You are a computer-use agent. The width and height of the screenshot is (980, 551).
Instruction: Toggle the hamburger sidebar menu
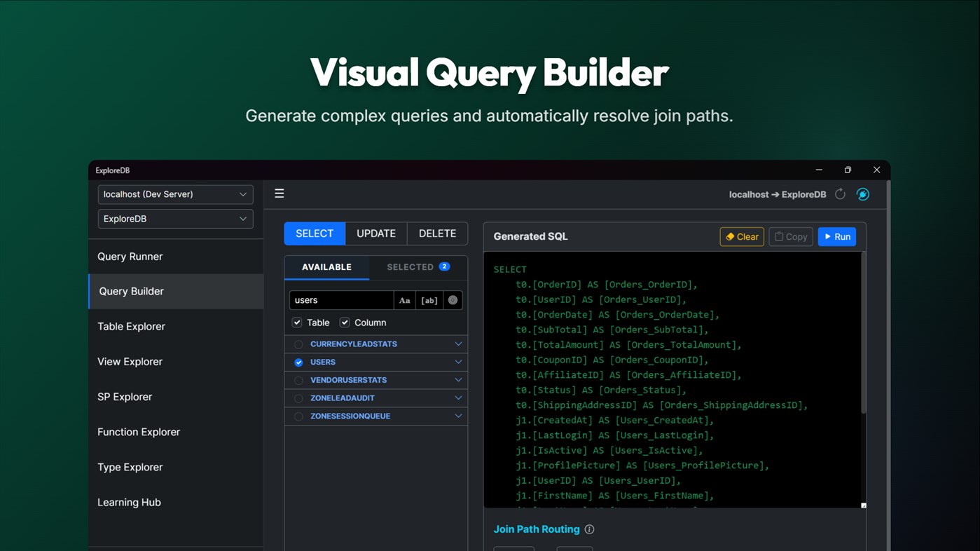tap(279, 193)
